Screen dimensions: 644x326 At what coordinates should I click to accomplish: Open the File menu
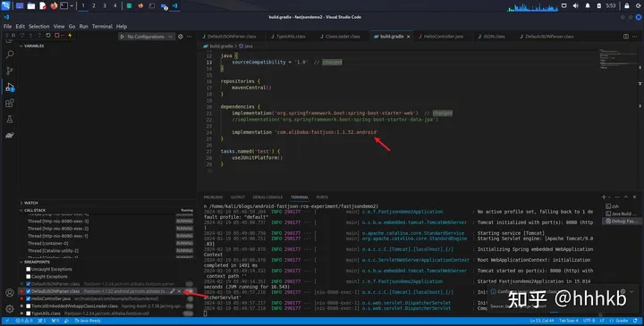7,26
